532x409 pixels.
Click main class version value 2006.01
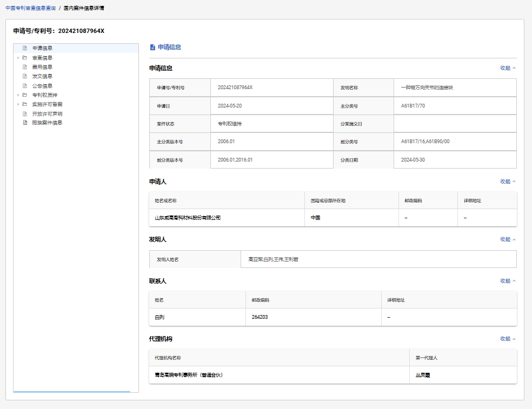point(227,142)
